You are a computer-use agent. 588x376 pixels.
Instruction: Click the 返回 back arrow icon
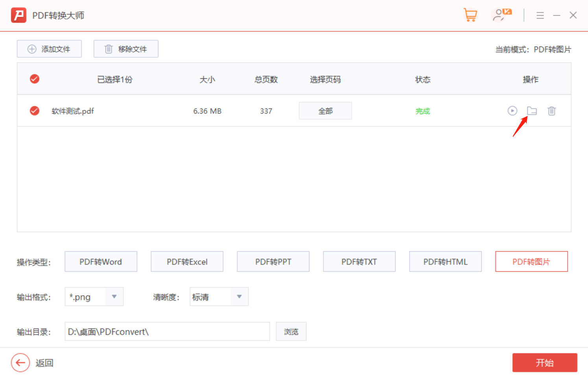(x=20, y=363)
